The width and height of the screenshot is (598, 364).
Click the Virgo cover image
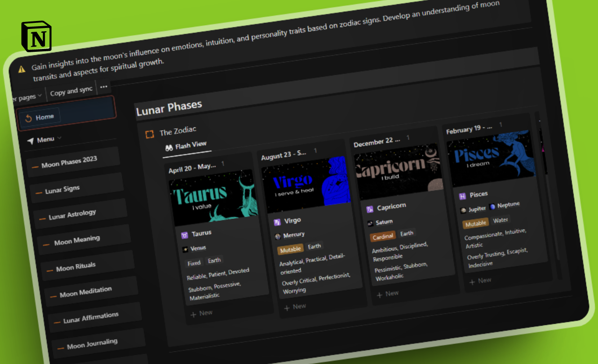click(x=306, y=185)
